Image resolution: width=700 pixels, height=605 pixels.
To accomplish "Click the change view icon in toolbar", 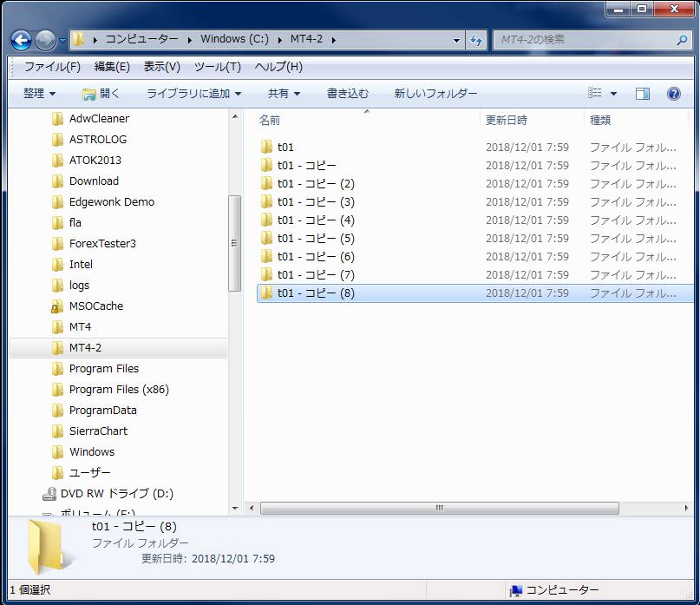I will click(595, 94).
